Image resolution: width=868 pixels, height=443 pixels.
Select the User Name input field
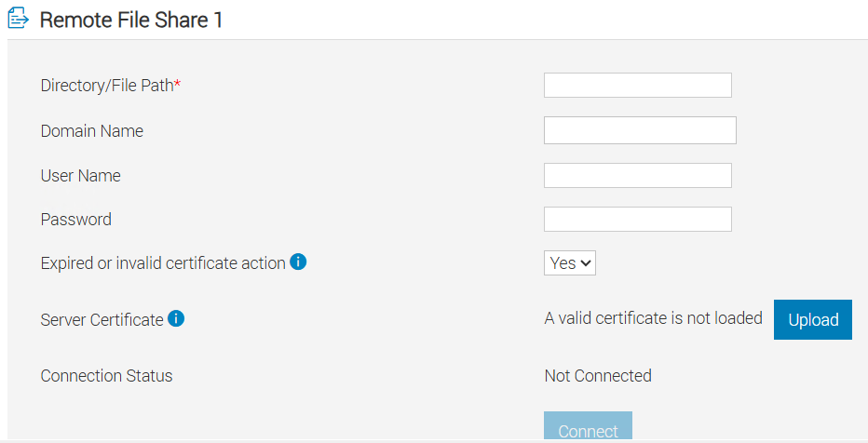(637, 176)
